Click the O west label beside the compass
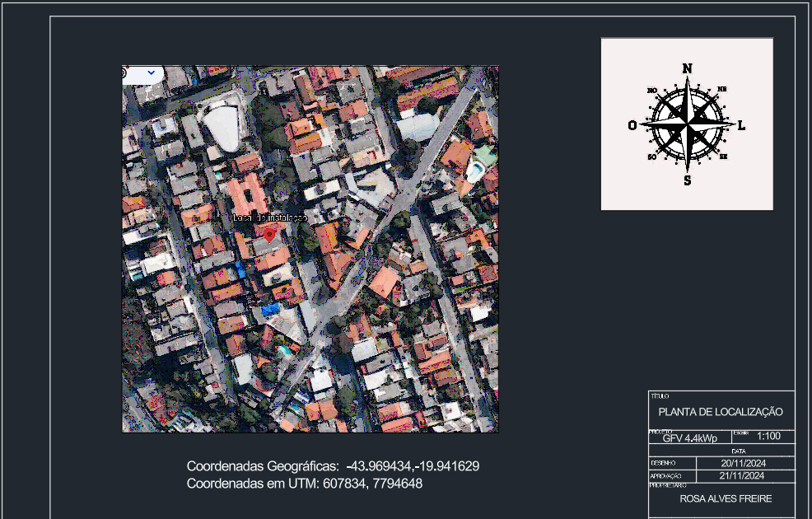Screen dimensions: 812x519 pyautogui.click(x=632, y=125)
